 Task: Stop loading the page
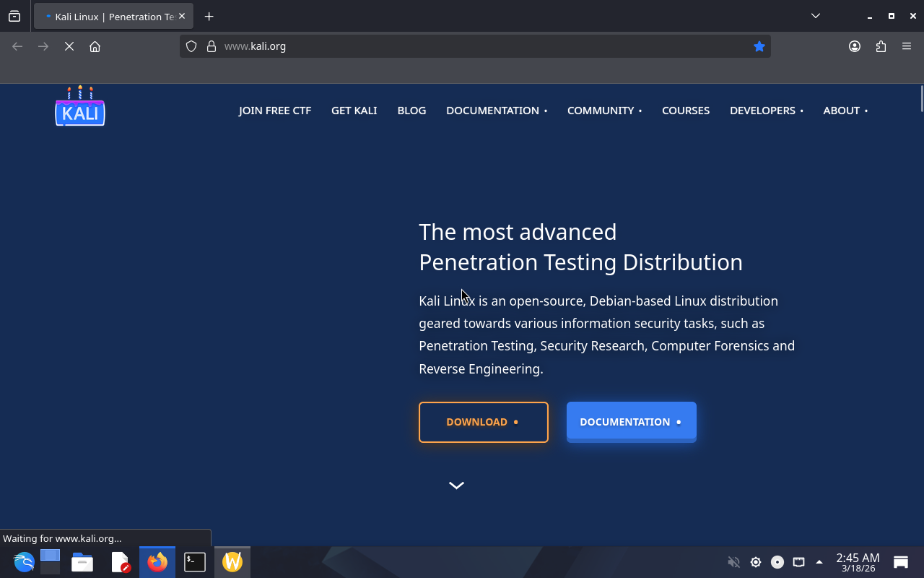(69, 46)
